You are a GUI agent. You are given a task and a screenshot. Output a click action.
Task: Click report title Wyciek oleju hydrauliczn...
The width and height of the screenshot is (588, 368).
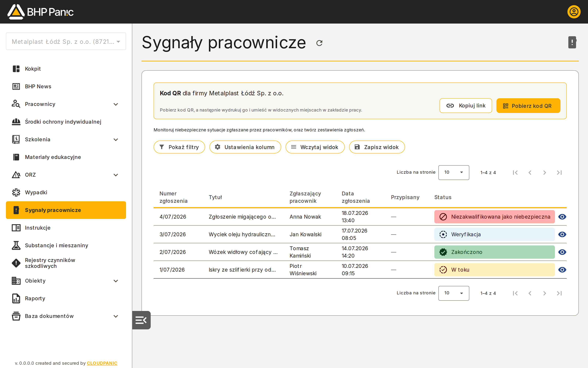(242, 234)
